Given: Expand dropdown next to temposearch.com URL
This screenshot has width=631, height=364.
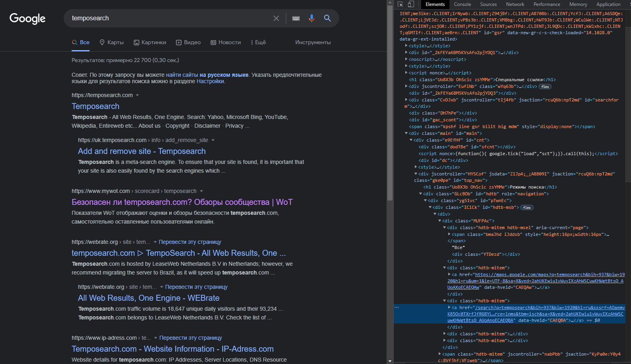Looking at the screenshot, I should [137, 95].
